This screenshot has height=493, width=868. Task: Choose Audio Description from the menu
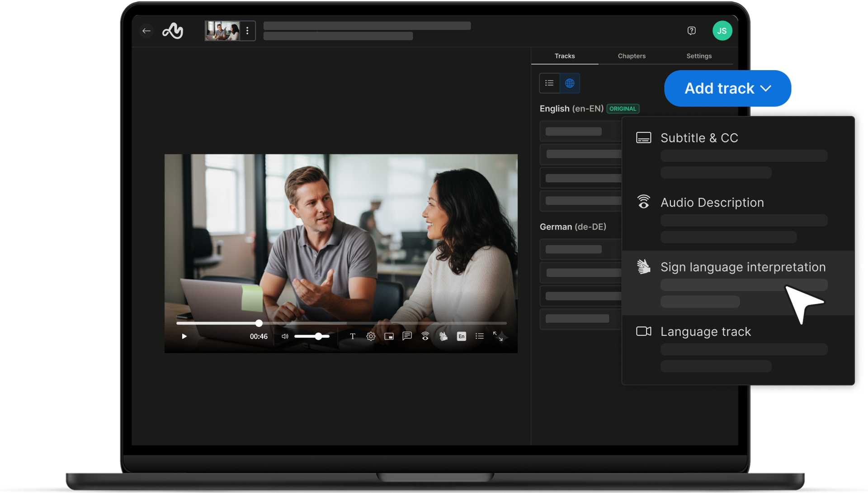tap(738, 218)
